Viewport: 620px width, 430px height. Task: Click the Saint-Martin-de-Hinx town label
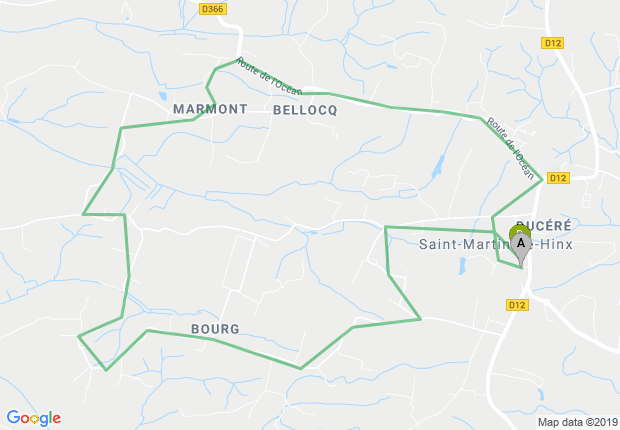496,244
